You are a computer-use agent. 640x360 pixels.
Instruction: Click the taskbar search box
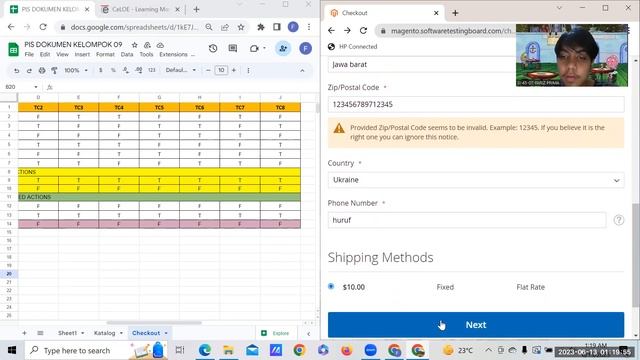pos(96,350)
